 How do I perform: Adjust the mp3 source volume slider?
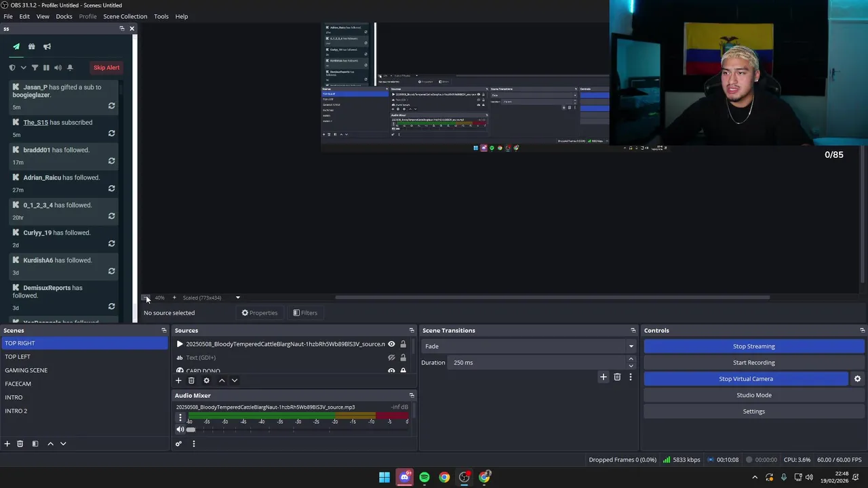[x=191, y=430]
